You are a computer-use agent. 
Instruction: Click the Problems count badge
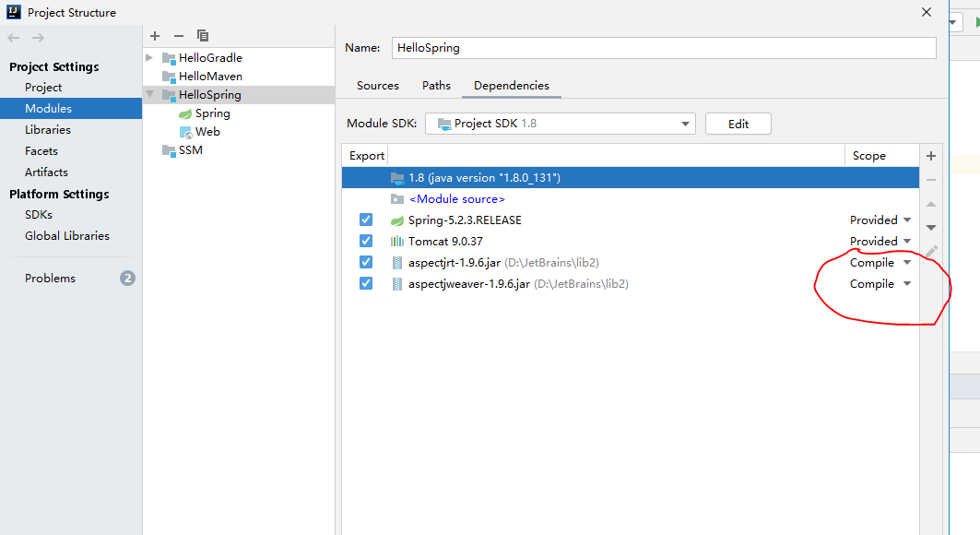(x=127, y=279)
